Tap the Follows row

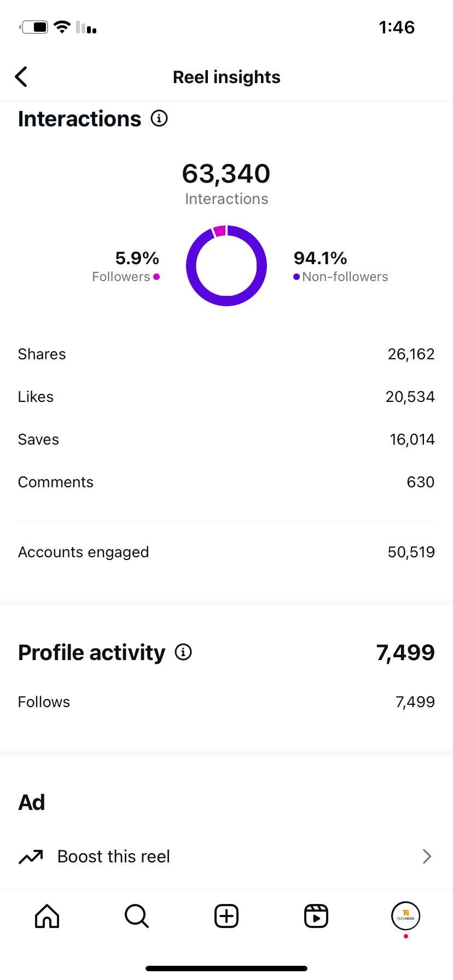pos(226,702)
